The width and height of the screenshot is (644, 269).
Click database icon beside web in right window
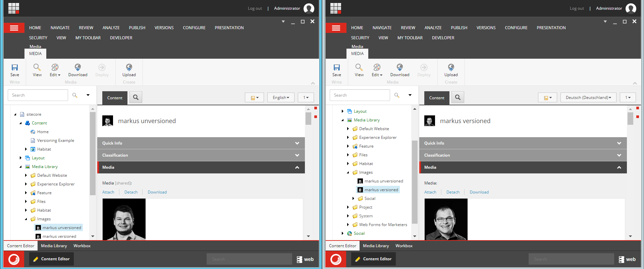click(622, 259)
